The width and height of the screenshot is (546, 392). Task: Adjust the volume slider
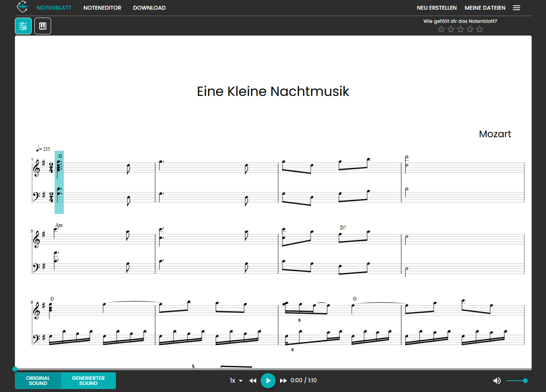coord(517,381)
